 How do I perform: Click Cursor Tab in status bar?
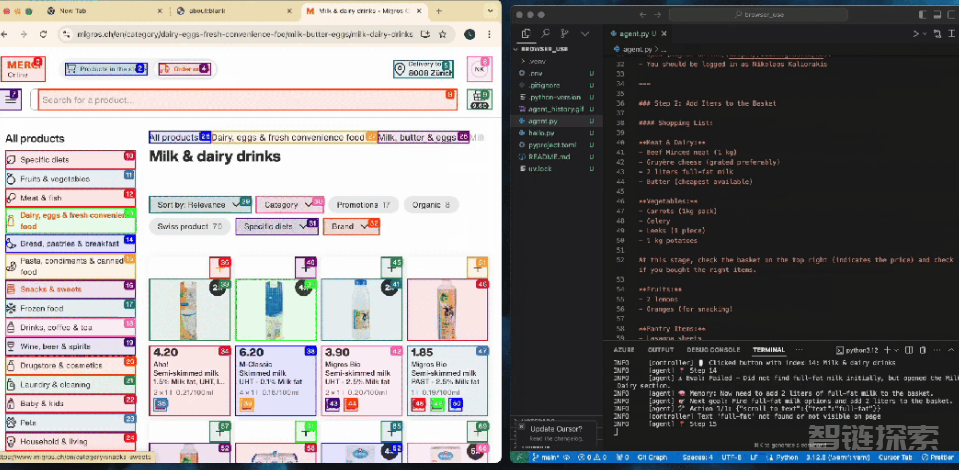coord(895,457)
